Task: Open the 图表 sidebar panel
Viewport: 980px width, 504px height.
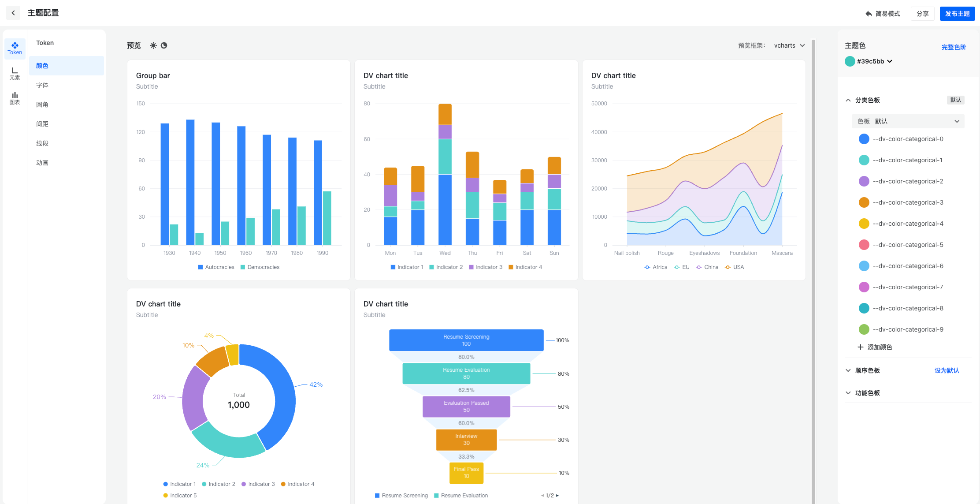Action: (x=15, y=98)
